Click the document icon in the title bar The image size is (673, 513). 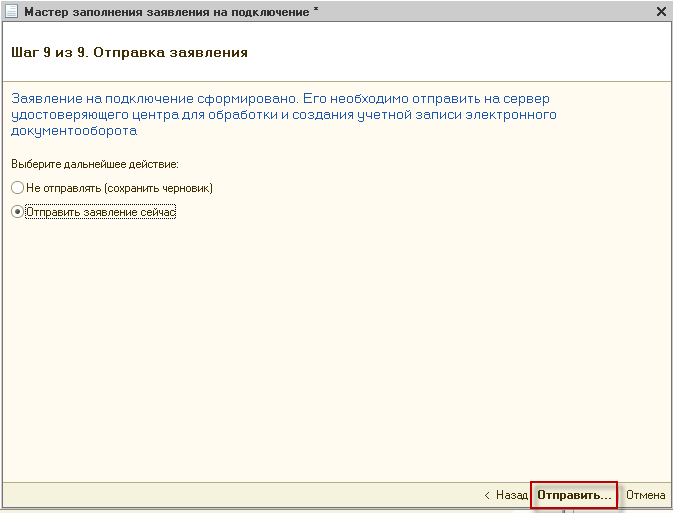(x=11, y=11)
